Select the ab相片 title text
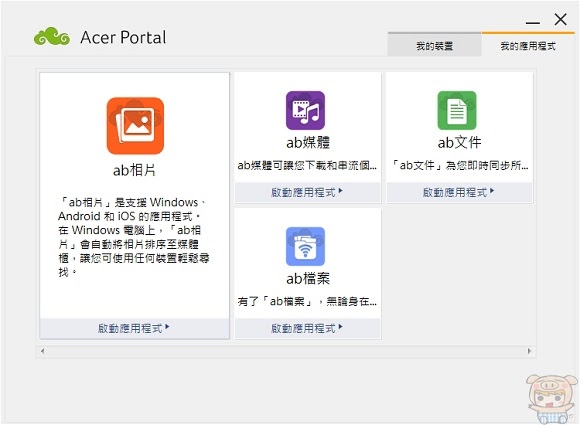Screen dimensions: 580x425 click(x=134, y=170)
